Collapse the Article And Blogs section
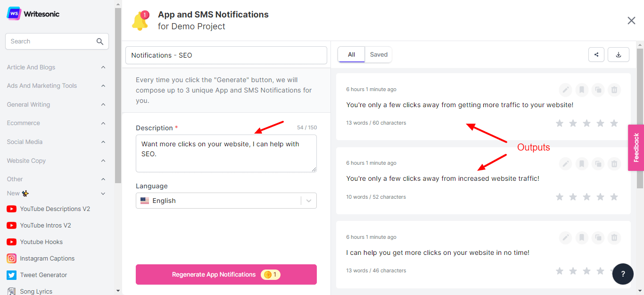644x295 pixels. pyautogui.click(x=103, y=67)
